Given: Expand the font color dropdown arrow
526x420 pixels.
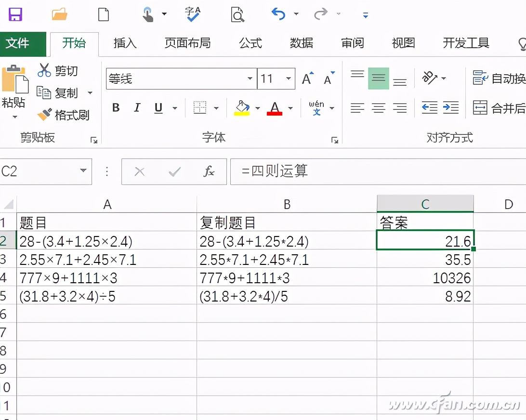Looking at the screenshot, I should [x=290, y=108].
